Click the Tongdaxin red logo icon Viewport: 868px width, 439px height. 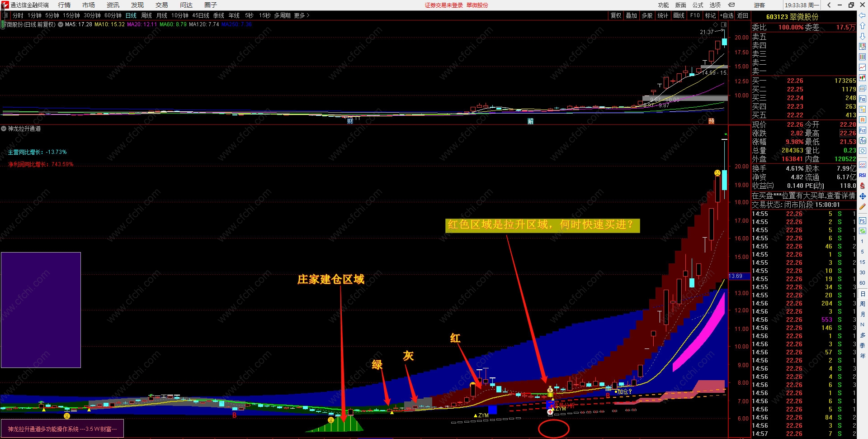tap(5, 5)
